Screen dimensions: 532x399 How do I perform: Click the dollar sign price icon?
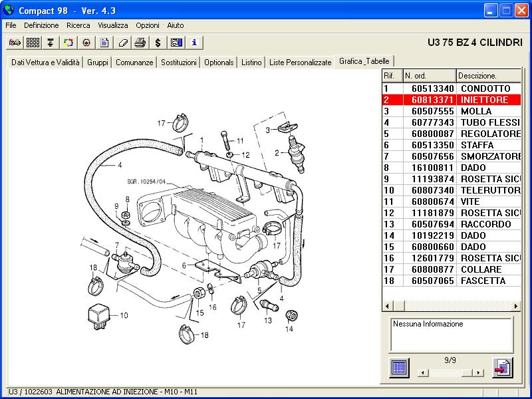158,43
